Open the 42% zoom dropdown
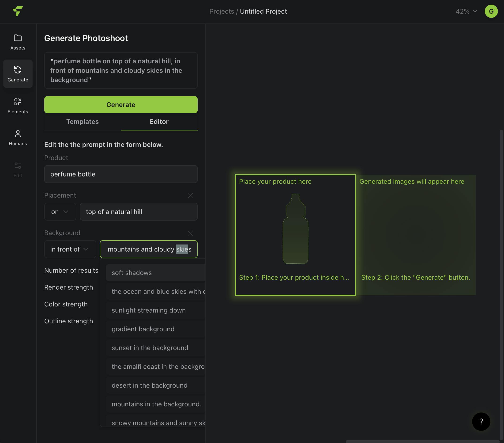The height and width of the screenshot is (443, 504). (x=466, y=11)
